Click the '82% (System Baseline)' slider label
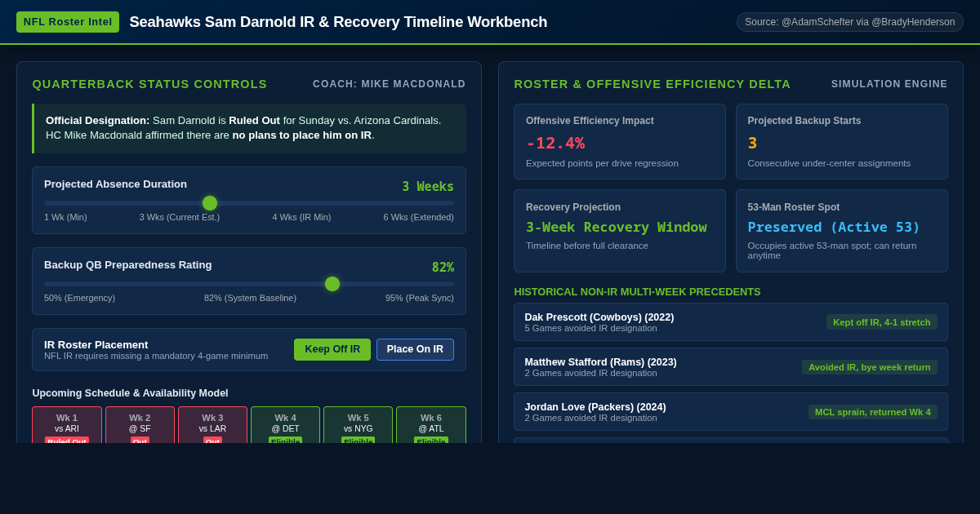Image resolution: width=980 pixels, height=514 pixels. 250,298
